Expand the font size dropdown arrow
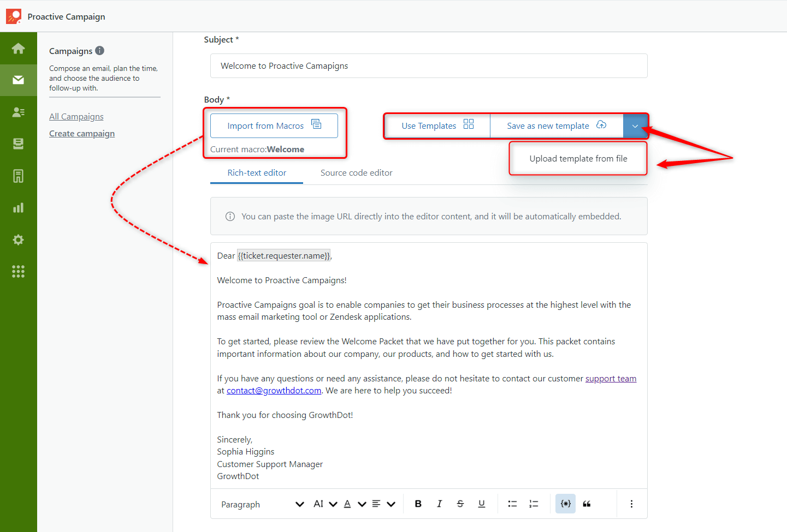This screenshot has width=787, height=532. point(333,504)
